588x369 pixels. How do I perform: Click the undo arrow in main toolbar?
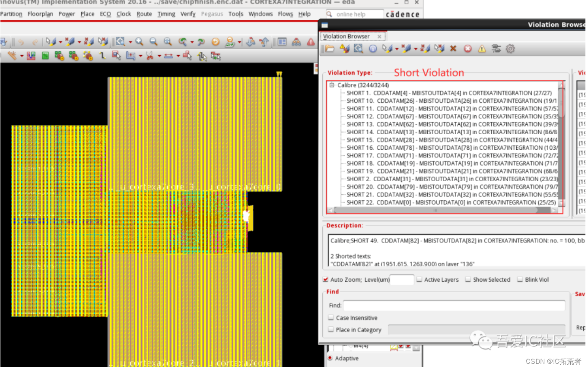[21, 42]
